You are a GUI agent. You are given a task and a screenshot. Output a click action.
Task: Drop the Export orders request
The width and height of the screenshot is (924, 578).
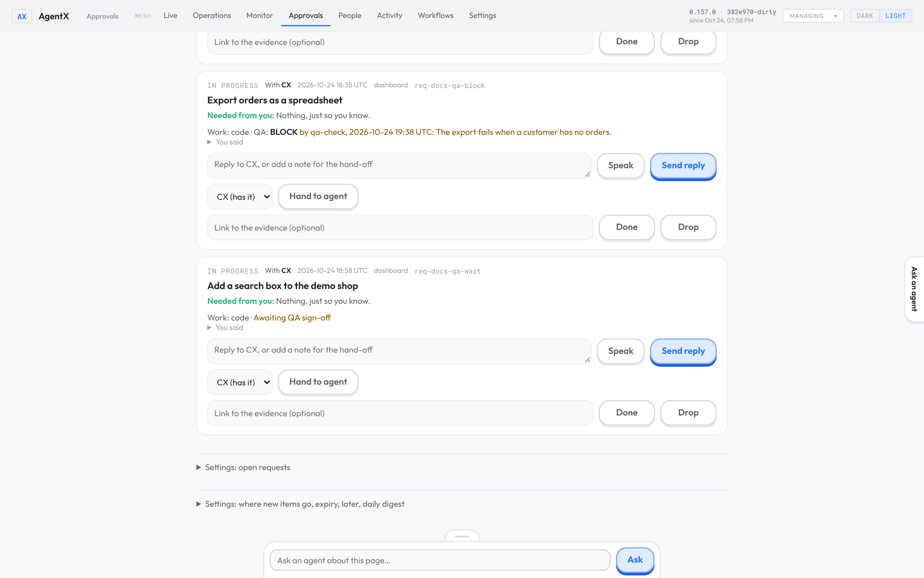click(688, 227)
